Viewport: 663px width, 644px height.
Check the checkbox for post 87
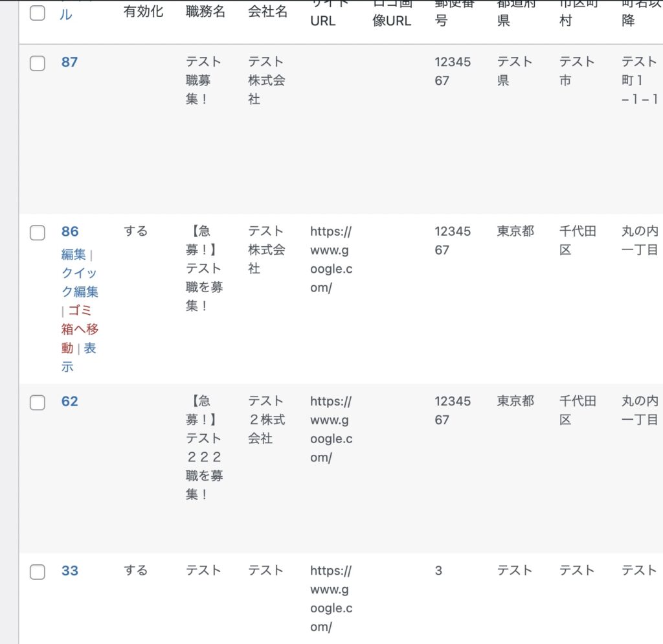coord(38,63)
